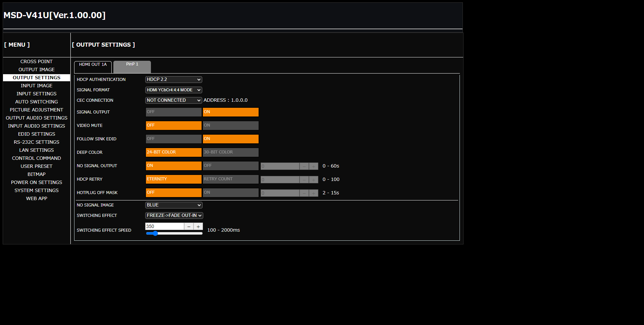Open CROSS POINT menu page
This screenshot has height=325, width=644.
click(36, 61)
